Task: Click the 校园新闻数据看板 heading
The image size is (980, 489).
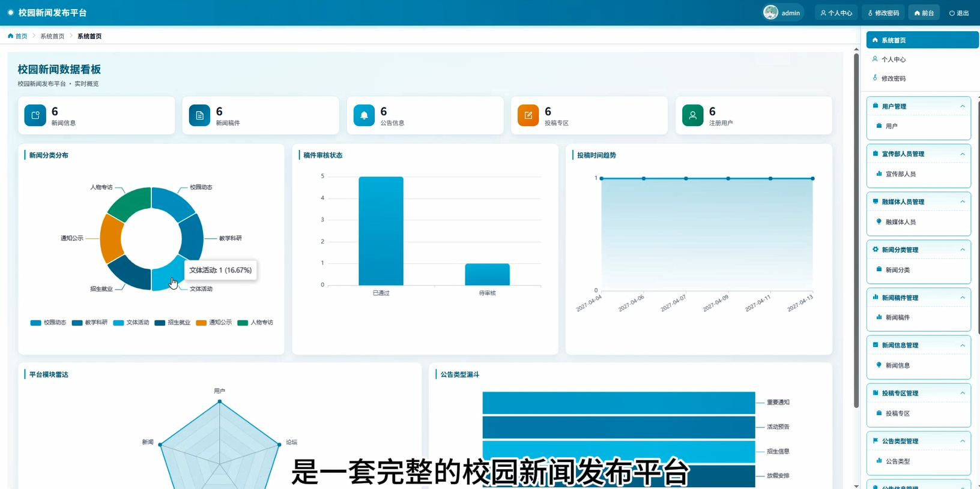Action: tap(59, 70)
